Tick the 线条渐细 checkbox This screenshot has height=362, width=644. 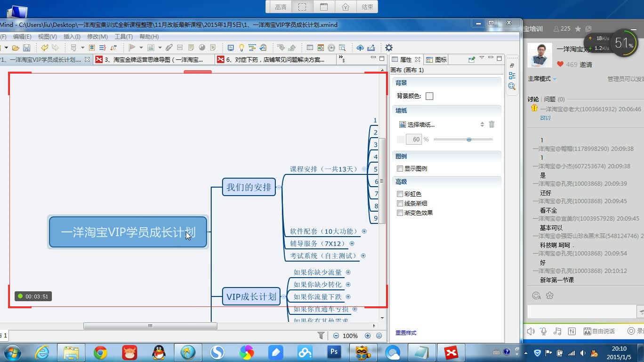point(400,204)
